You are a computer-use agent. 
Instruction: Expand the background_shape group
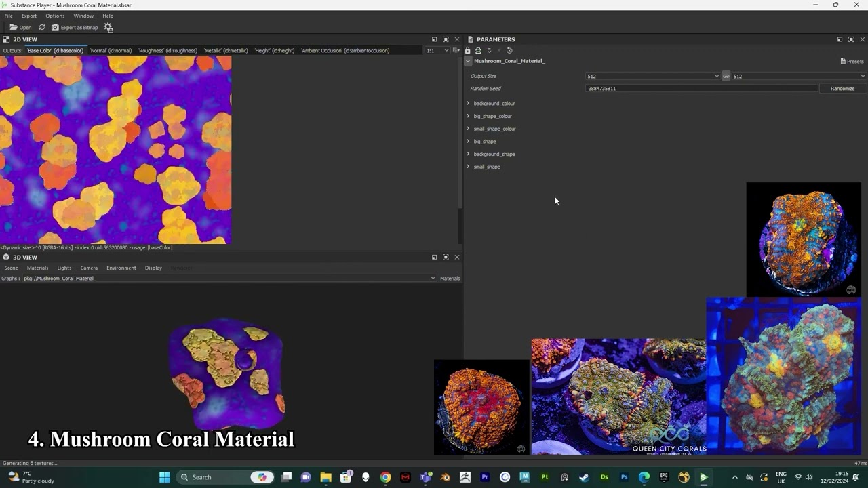point(468,154)
